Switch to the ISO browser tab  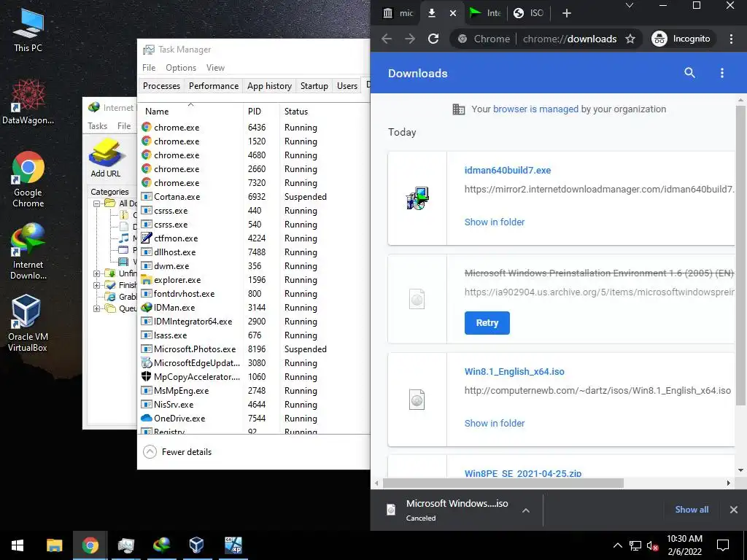pos(529,13)
